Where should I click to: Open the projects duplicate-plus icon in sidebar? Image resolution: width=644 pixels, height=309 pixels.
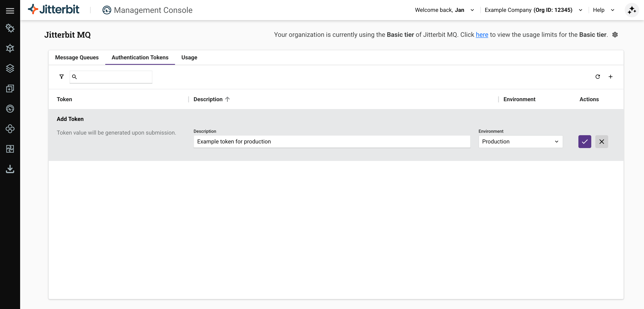(10, 89)
